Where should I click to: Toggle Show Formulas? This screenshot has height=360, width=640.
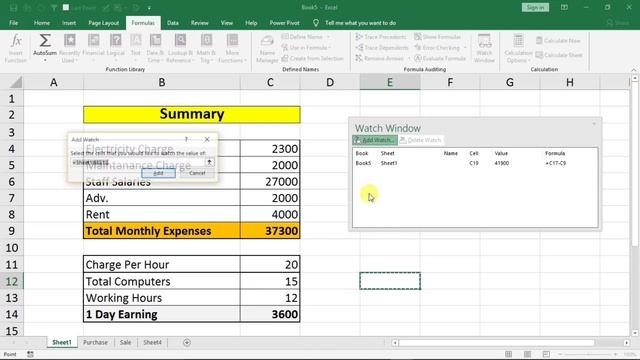(x=438, y=37)
